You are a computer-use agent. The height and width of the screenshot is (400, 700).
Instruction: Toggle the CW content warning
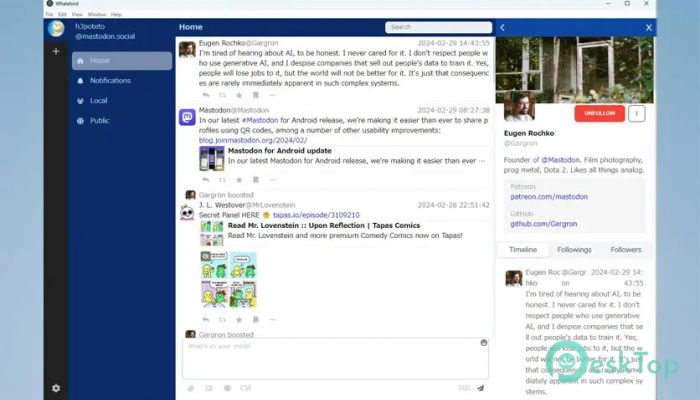[x=246, y=388]
